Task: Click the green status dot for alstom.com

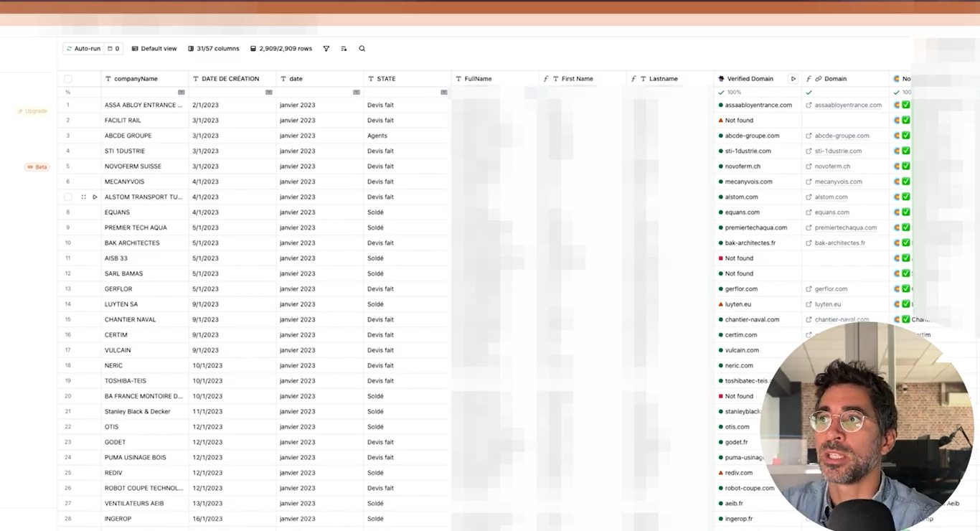Action: coord(720,197)
